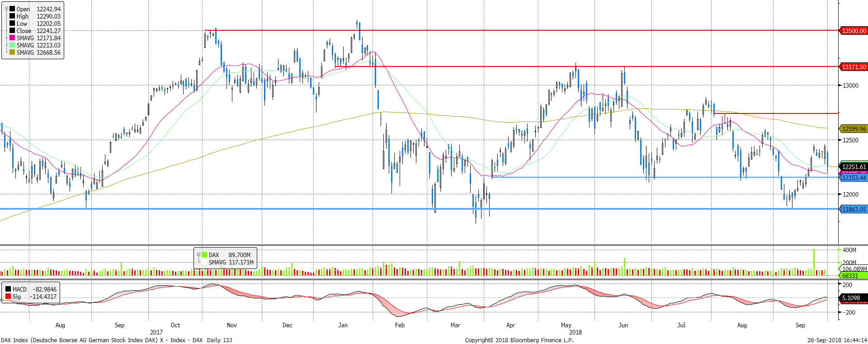This screenshot has width=868, height=344.
Task: Click the 200 MACD axis label
Action: [847, 285]
